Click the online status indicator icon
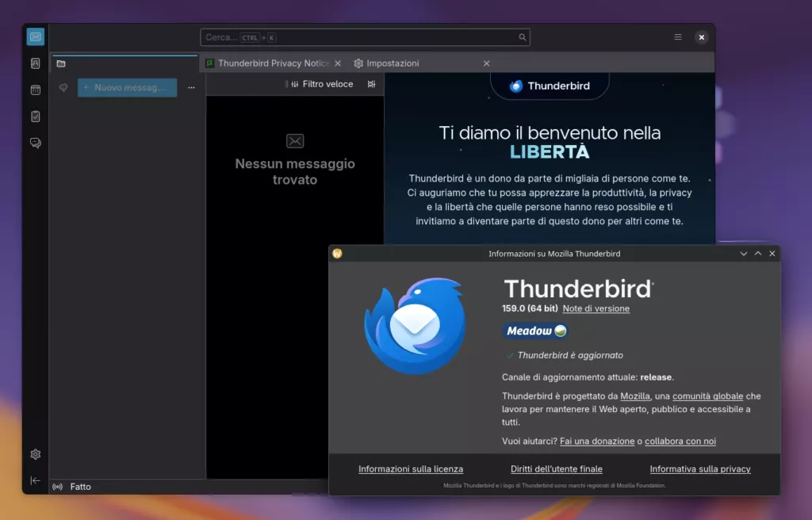This screenshot has height=520, width=812. pos(57,487)
